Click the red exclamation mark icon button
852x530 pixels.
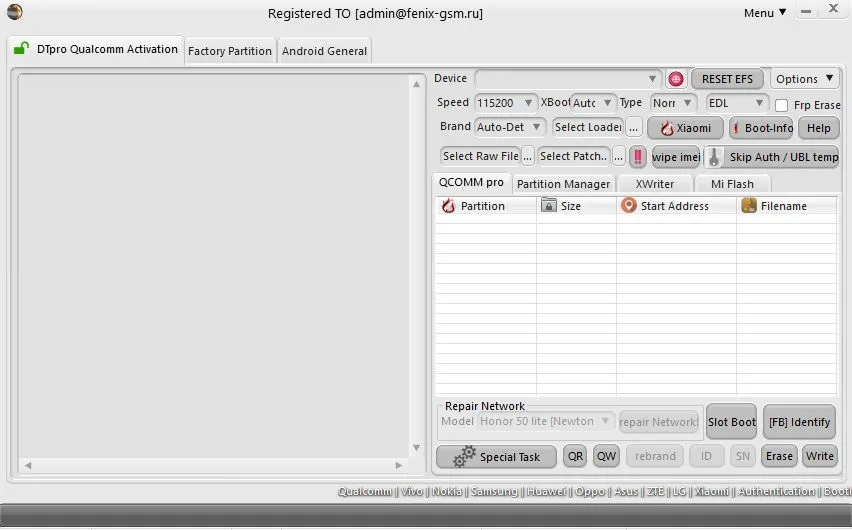[x=638, y=157]
